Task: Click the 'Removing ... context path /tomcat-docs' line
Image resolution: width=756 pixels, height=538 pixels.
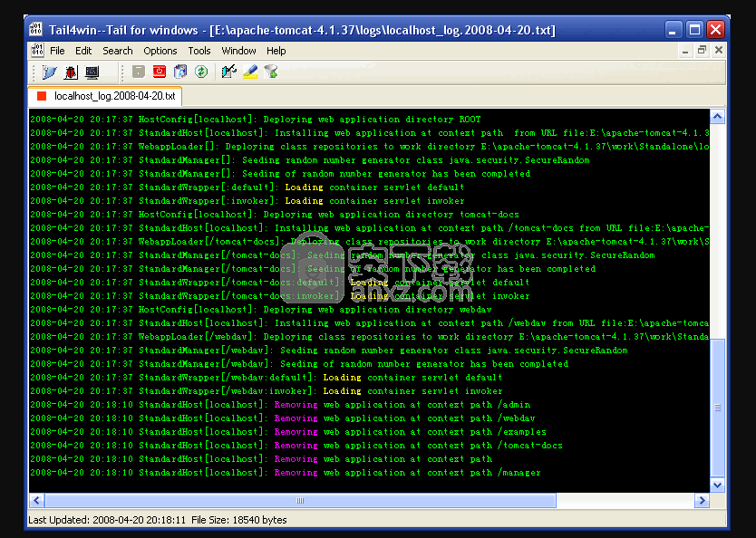Action: pos(296,445)
